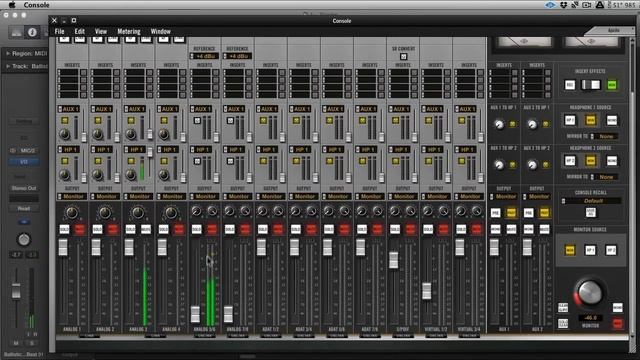
Task: Unmute the Analog 1 channel
Action: coord(80,229)
